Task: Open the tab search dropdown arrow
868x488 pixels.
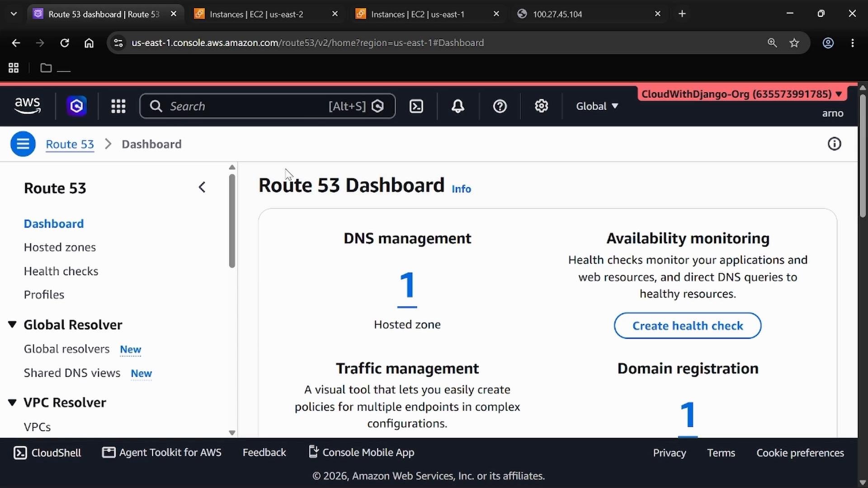Action: pyautogui.click(x=14, y=14)
